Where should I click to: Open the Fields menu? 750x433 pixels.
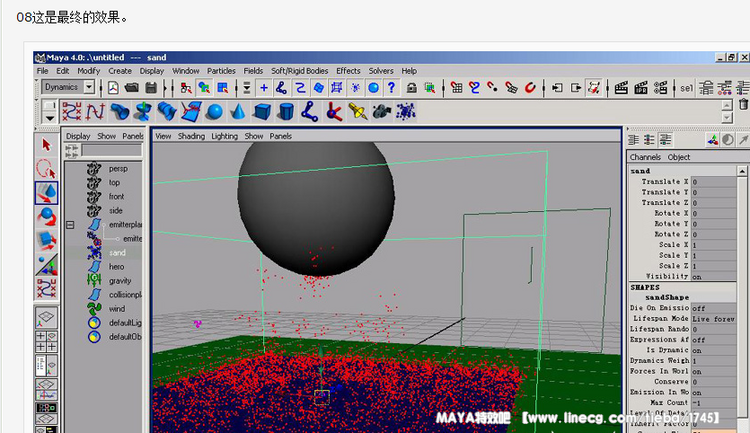point(253,71)
